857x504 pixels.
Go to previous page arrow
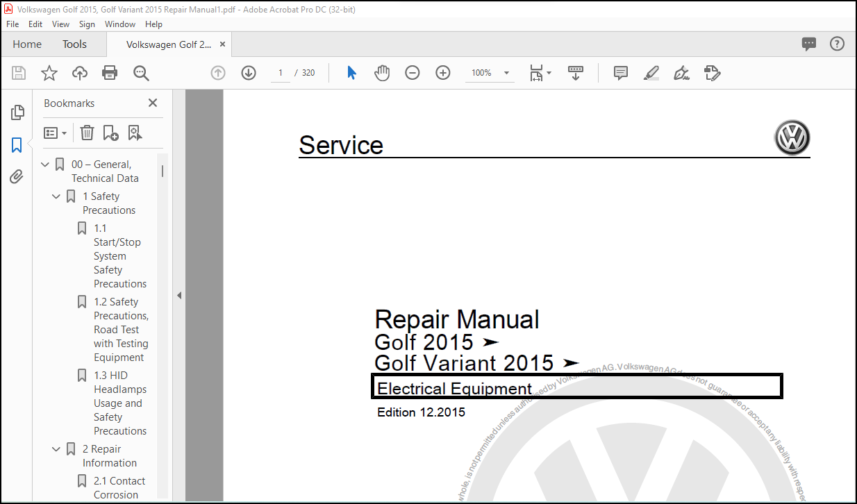tap(218, 73)
